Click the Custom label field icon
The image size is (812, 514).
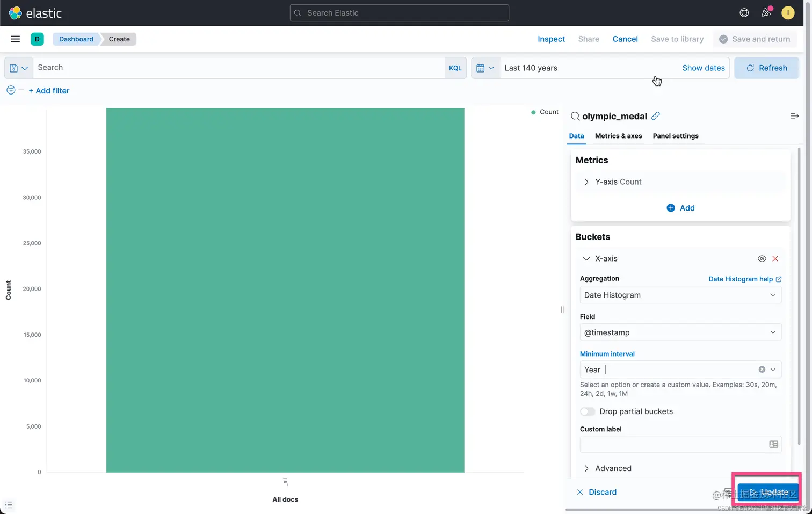(774, 444)
